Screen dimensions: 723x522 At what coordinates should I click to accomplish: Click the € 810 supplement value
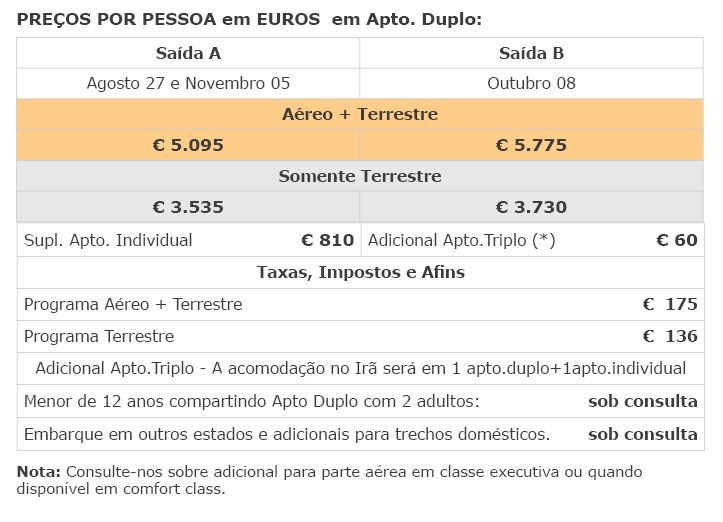tap(327, 240)
